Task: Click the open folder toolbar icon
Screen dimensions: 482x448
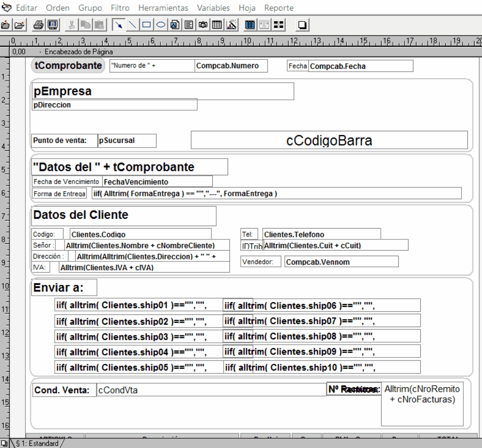Action: [20, 25]
